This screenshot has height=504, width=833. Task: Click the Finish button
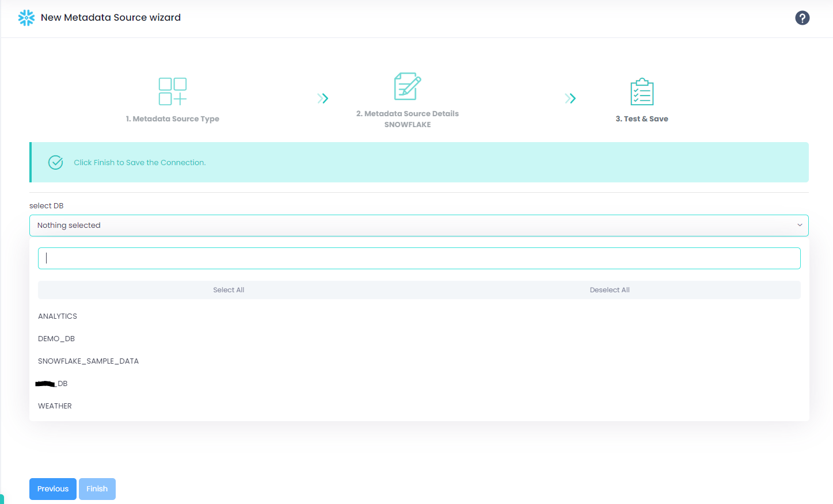pyautogui.click(x=97, y=489)
